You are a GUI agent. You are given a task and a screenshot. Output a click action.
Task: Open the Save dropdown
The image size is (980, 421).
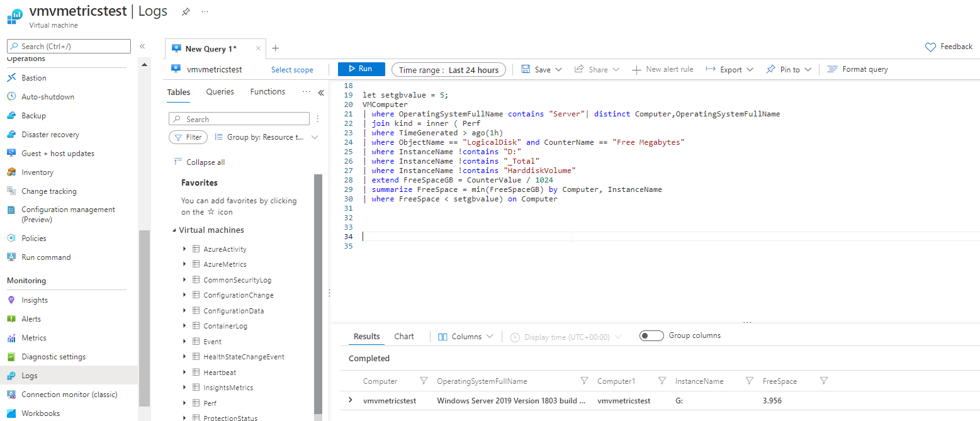(541, 70)
